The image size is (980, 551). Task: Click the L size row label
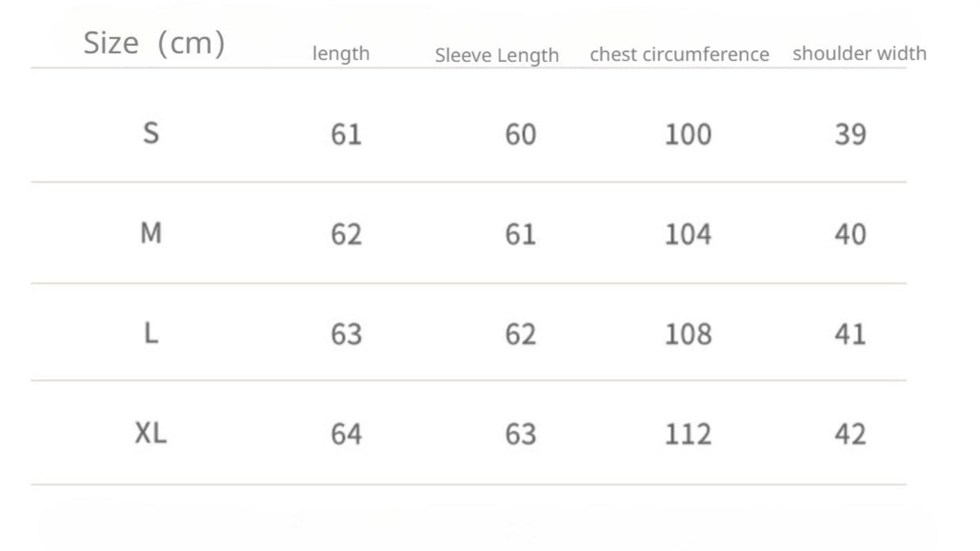tap(151, 334)
